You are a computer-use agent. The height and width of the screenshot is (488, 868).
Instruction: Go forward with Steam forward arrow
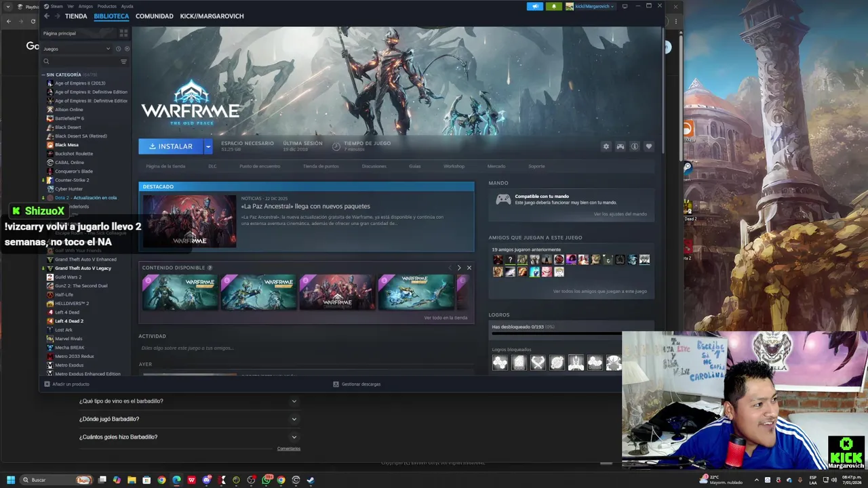click(x=58, y=16)
